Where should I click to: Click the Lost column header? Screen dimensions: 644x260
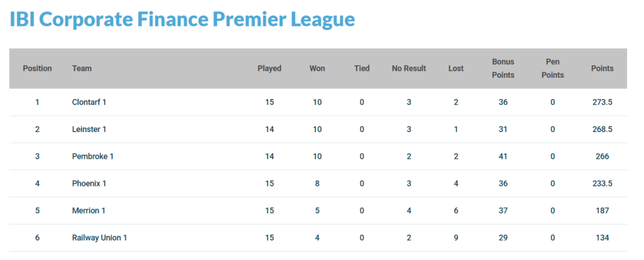coord(456,68)
